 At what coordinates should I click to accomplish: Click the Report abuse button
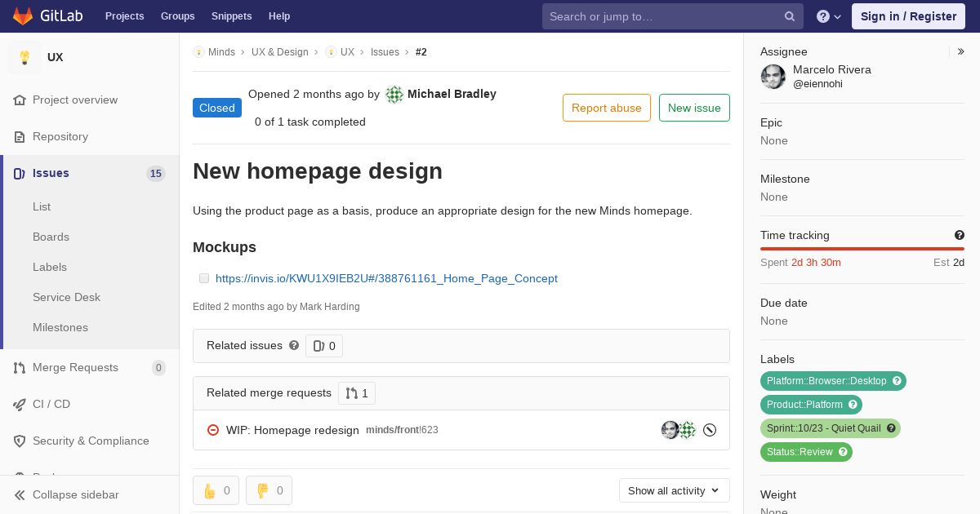click(607, 108)
